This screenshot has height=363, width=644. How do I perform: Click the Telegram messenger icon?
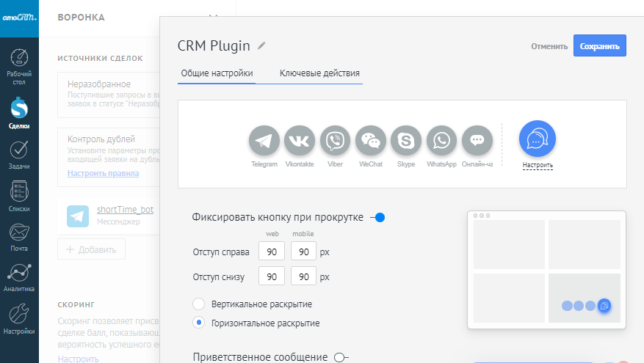[264, 141]
